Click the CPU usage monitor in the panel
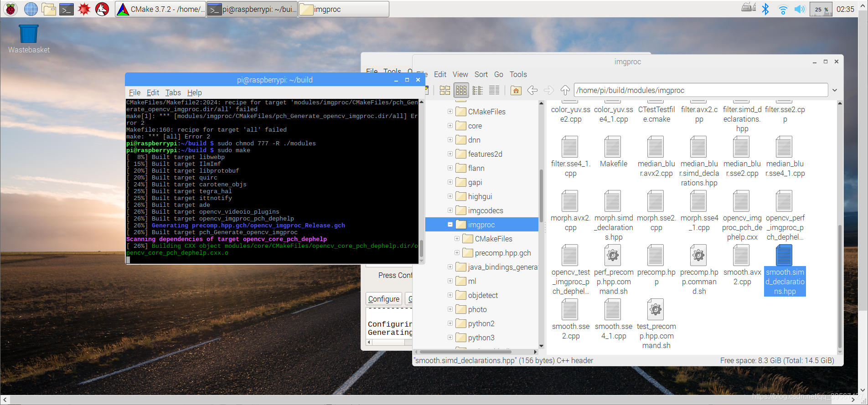The image size is (868, 405). 821,9
